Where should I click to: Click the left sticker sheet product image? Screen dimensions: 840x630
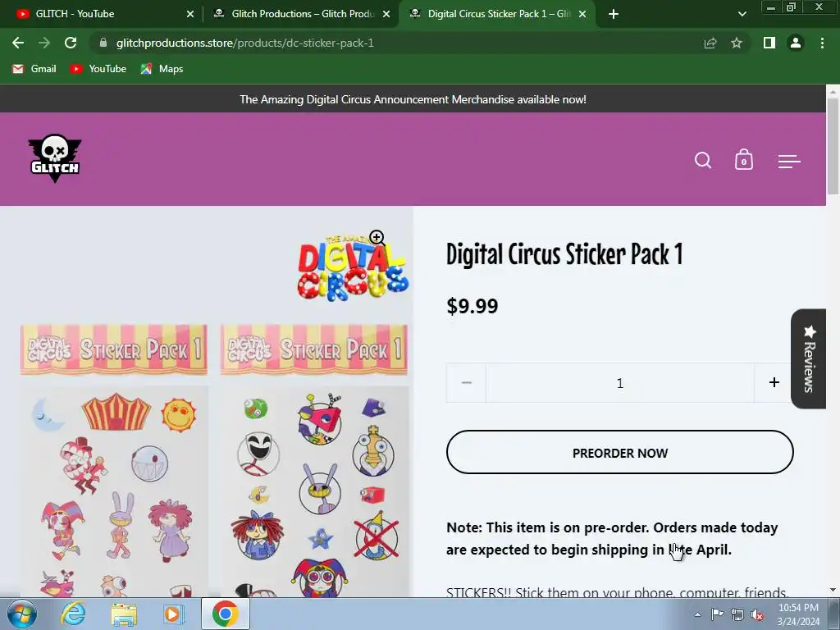(x=113, y=461)
